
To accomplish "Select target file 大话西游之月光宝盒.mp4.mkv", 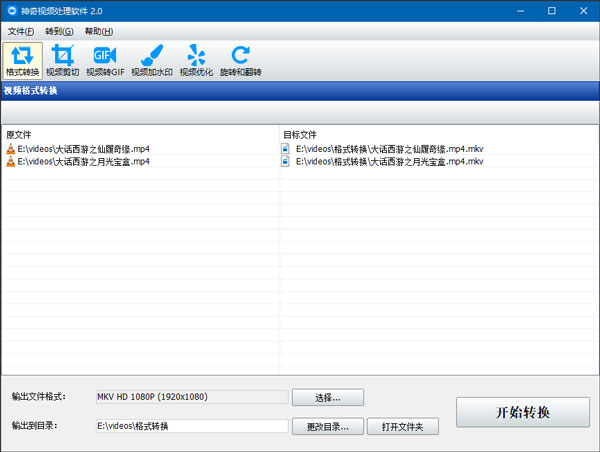I will pos(390,162).
